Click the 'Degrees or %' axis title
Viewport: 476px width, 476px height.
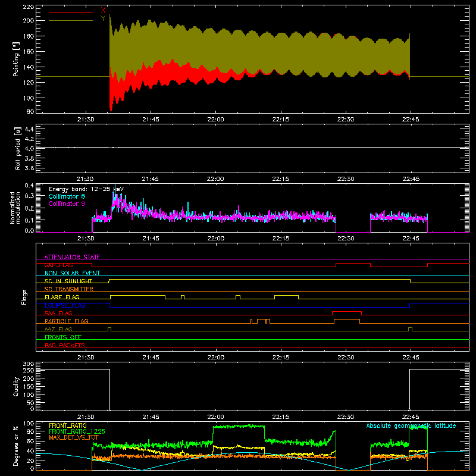tap(16, 446)
